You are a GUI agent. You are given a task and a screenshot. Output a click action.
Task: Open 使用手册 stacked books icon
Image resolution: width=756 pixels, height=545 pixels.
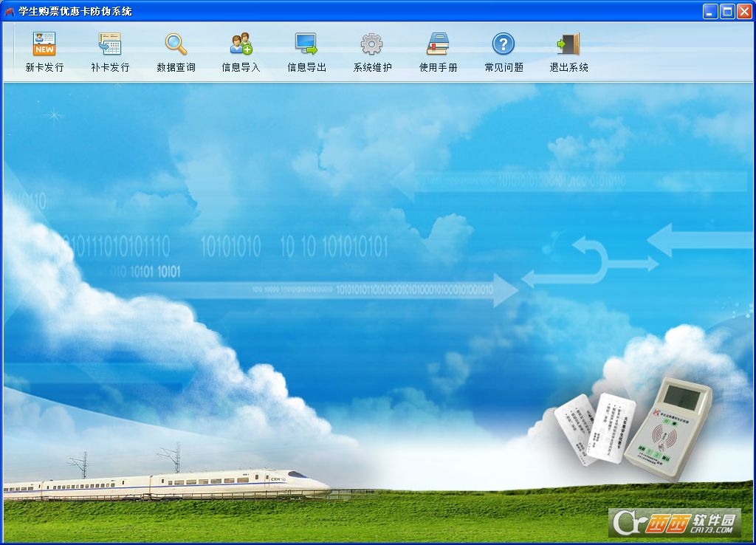coord(438,44)
